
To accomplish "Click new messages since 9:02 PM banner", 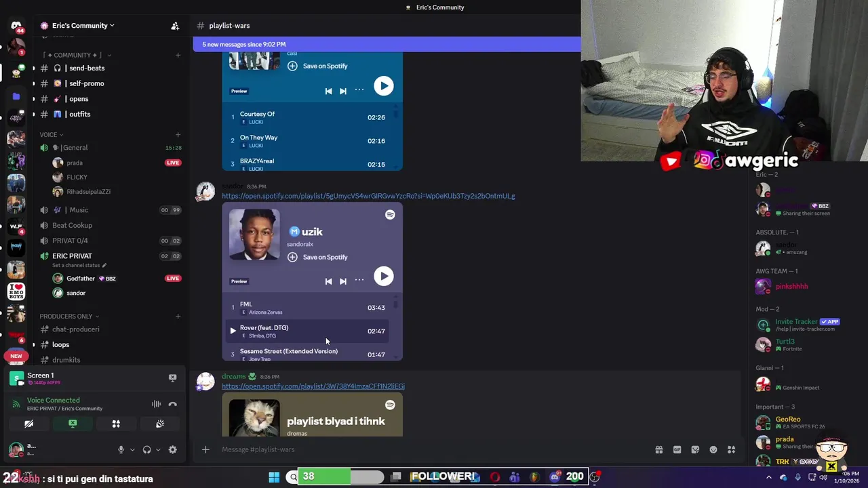I will 387,44.
